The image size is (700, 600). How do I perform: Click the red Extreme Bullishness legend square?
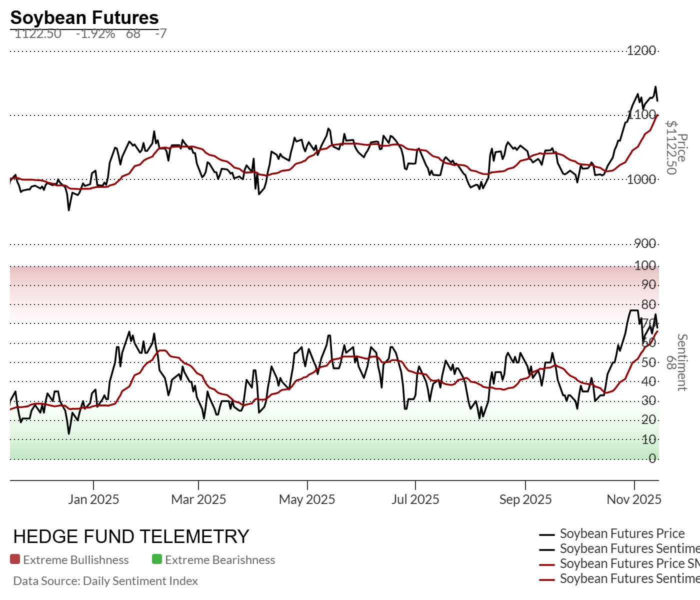(15, 559)
